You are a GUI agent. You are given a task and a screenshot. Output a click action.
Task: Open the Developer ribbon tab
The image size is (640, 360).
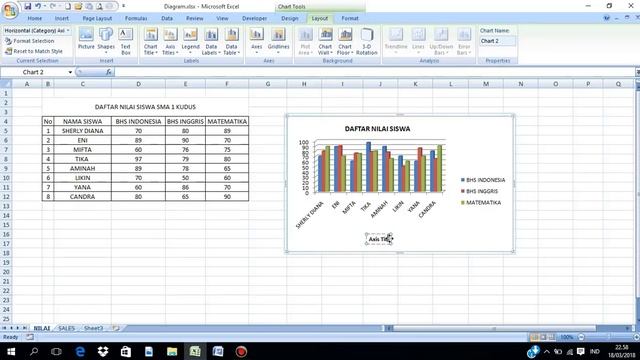point(254,18)
